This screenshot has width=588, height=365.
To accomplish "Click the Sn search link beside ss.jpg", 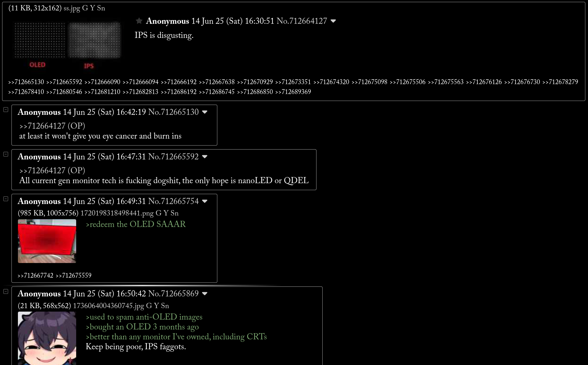I will (x=101, y=8).
